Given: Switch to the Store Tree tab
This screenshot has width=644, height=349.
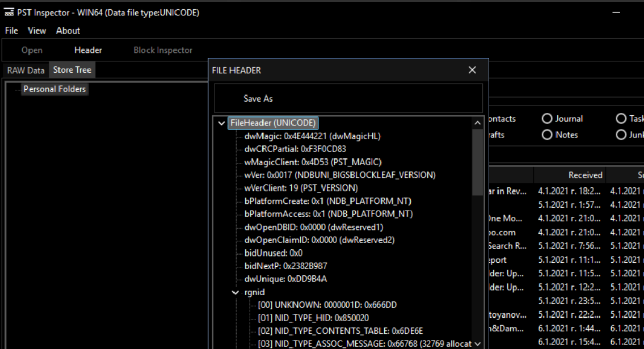Looking at the screenshot, I should [72, 70].
